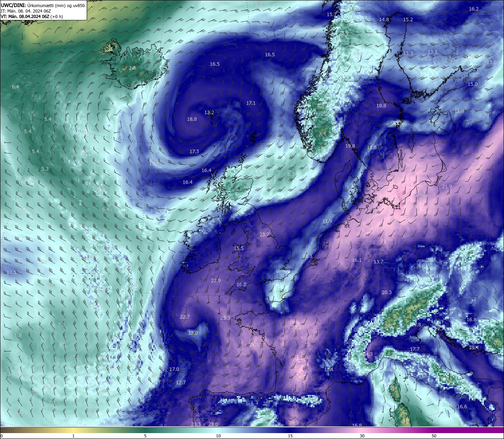Click the 17.7 map value
The height and width of the screenshot is (439, 504).
point(415,349)
